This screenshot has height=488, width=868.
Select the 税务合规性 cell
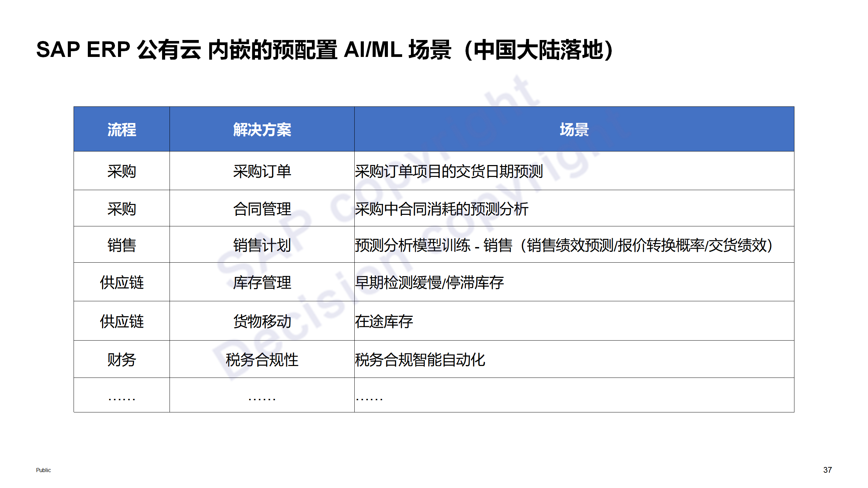[x=262, y=360]
